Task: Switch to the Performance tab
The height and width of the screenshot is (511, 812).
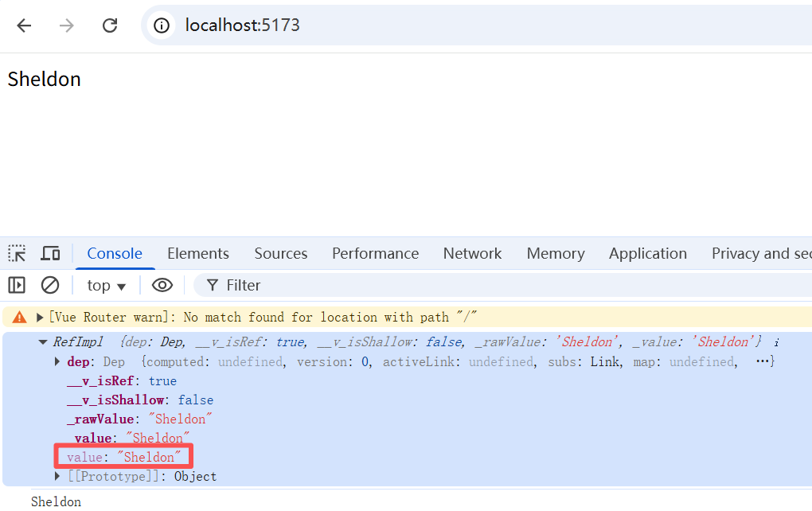Action: pos(376,254)
